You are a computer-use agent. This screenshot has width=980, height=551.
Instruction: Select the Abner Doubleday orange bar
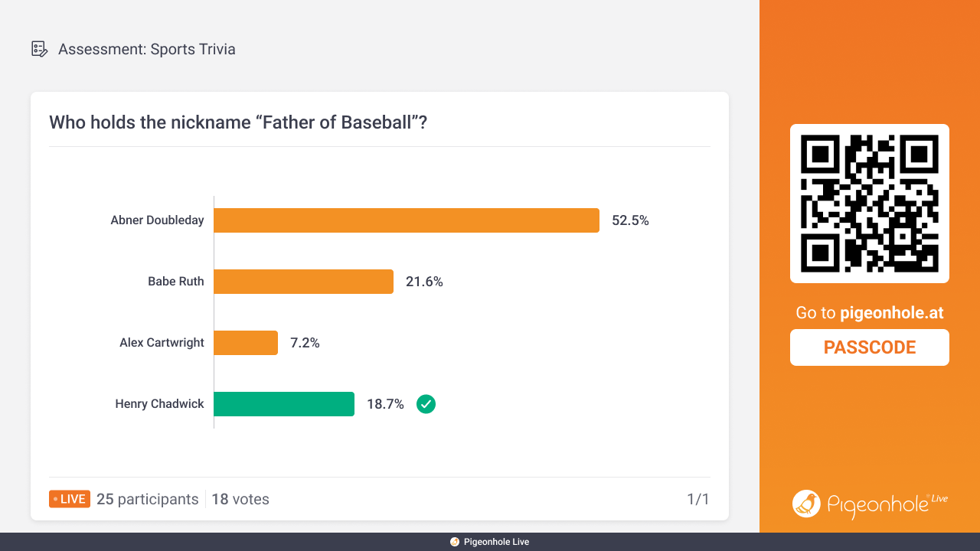[x=407, y=220]
